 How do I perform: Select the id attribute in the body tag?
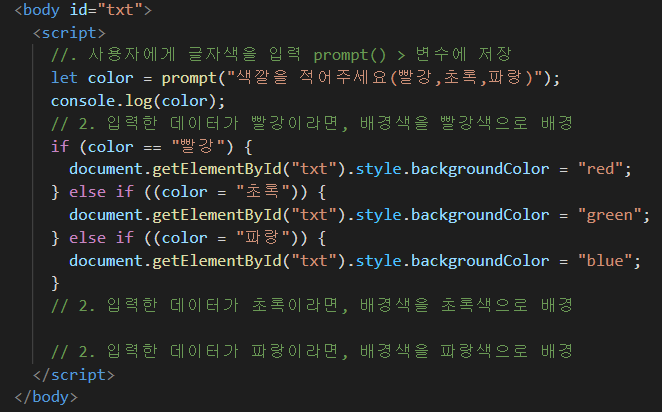(x=79, y=10)
